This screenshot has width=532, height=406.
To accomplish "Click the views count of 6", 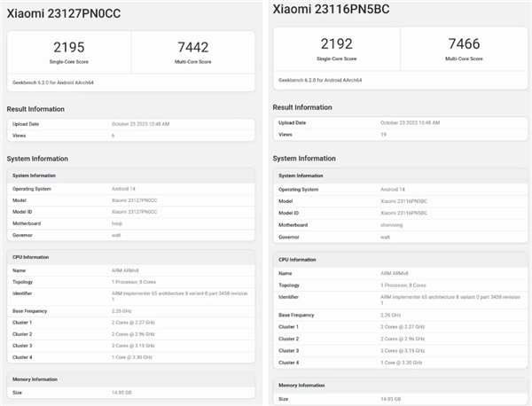I will [x=113, y=136].
